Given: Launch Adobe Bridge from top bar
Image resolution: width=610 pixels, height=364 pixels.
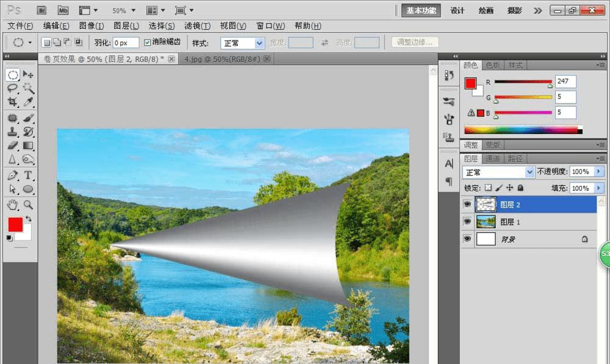Looking at the screenshot, I should [x=41, y=10].
